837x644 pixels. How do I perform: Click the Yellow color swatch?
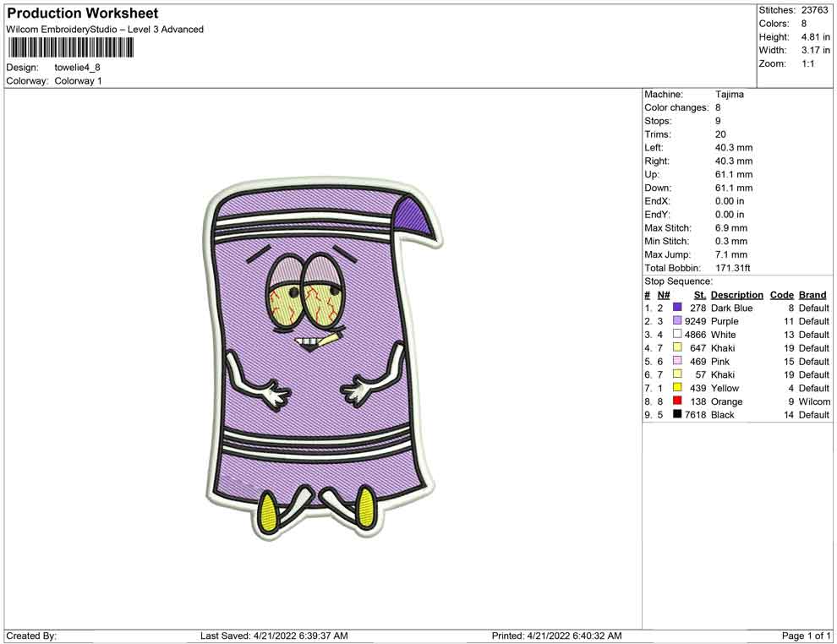pyautogui.click(x=677, y=387)
